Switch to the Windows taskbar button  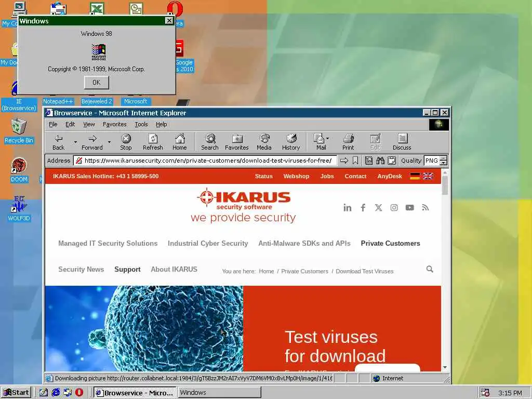point(219,393)
